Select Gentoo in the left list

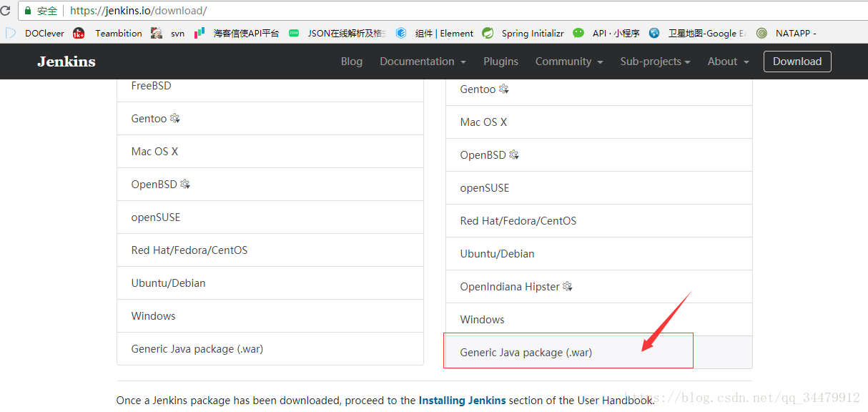(270, 119)
